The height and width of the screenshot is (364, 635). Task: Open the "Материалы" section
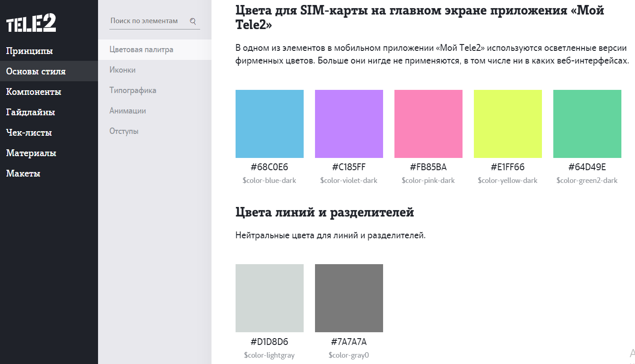coord(31,153)
